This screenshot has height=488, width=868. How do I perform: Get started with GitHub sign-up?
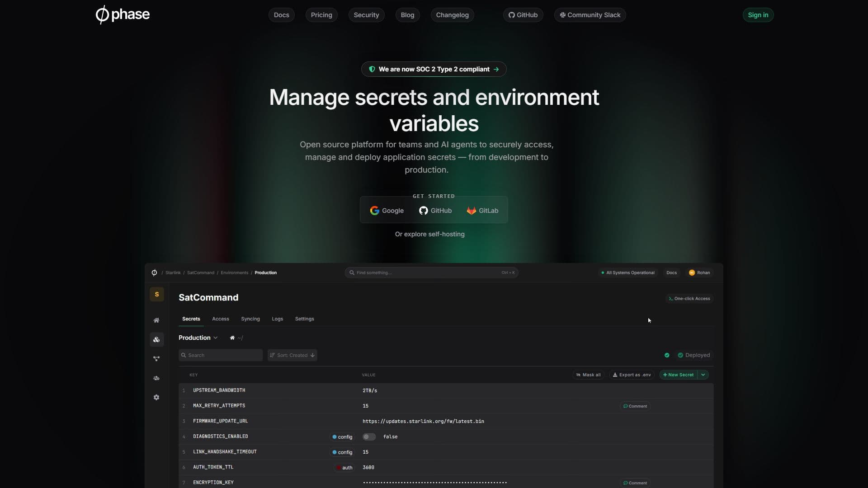(x=435, y=211)
